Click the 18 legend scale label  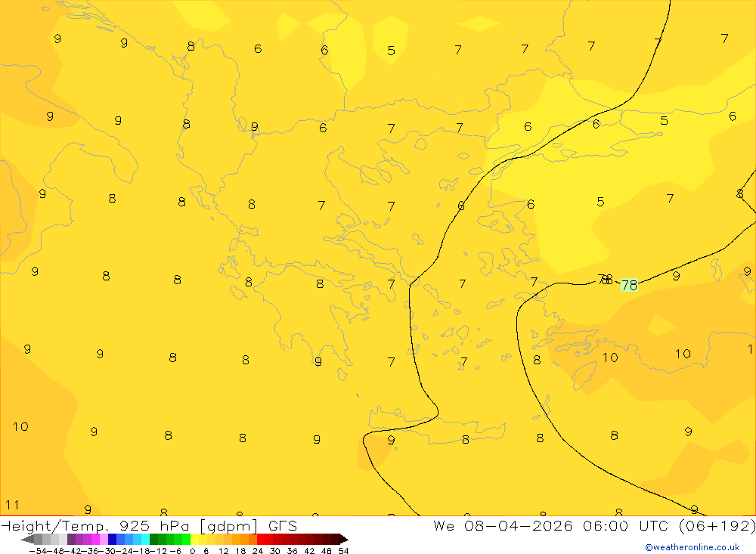tap(240, 551)
